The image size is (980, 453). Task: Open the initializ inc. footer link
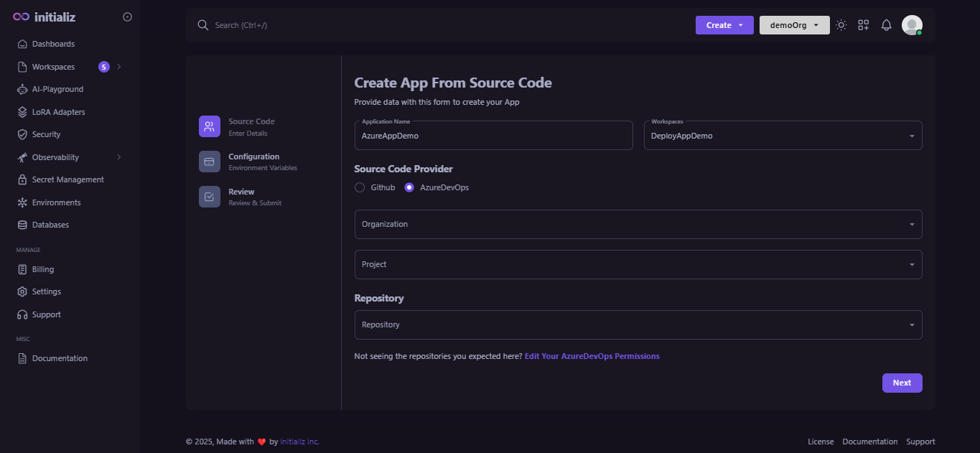tap(299, 442)
